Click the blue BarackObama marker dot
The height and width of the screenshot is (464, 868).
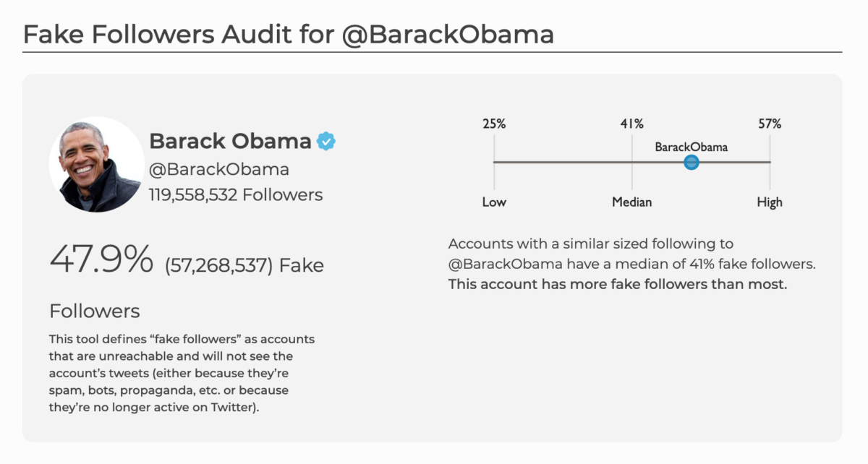coord(691,163)
